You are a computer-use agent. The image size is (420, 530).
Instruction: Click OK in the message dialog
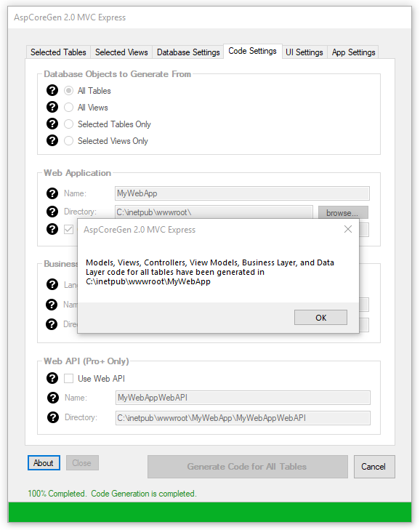[320, 318]
